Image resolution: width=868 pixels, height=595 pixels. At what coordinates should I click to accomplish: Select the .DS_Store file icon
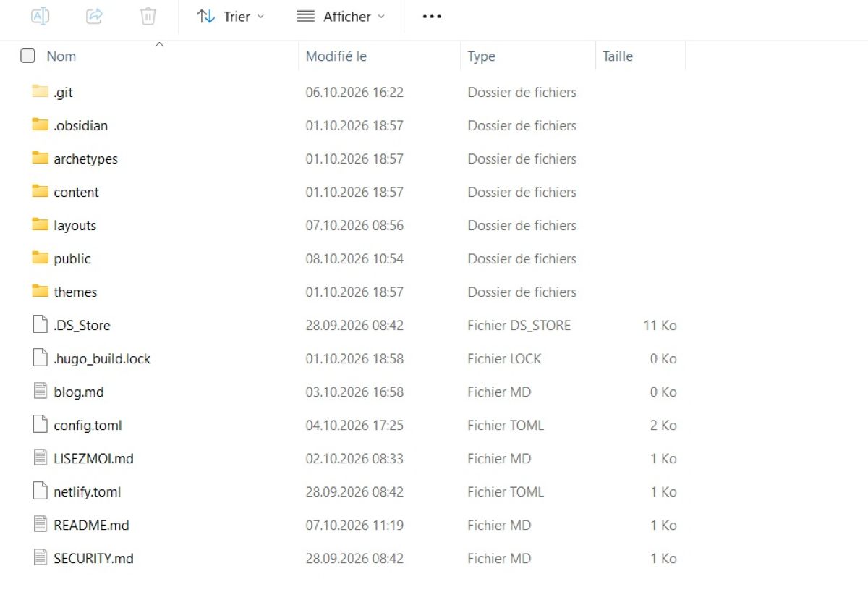coord(41,325)
